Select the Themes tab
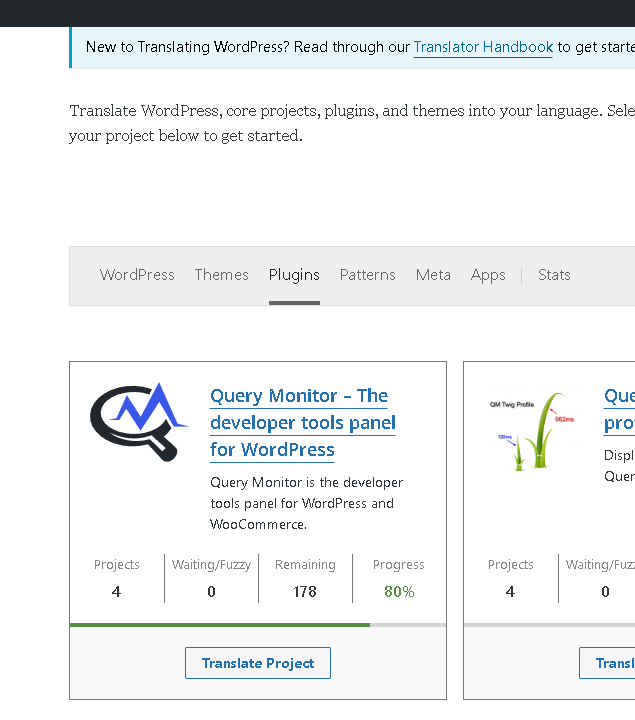Image resolution: width=635 pixels, height=720 pixels. coord(221,275)
